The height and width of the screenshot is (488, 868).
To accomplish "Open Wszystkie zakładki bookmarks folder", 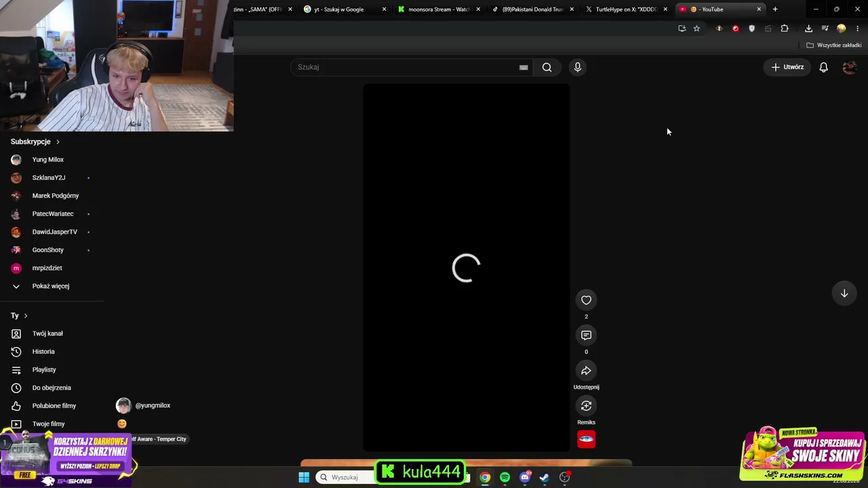I will 834,45.
